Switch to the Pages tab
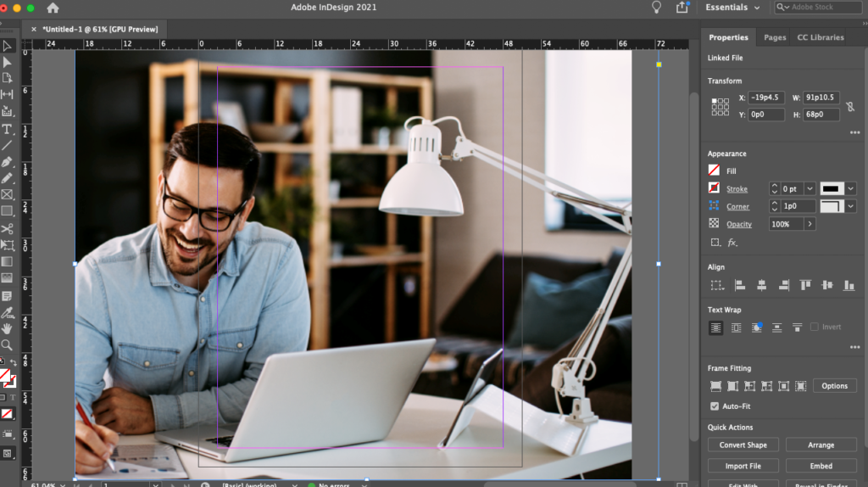868x487 pixels. click(x=775, y=37)
